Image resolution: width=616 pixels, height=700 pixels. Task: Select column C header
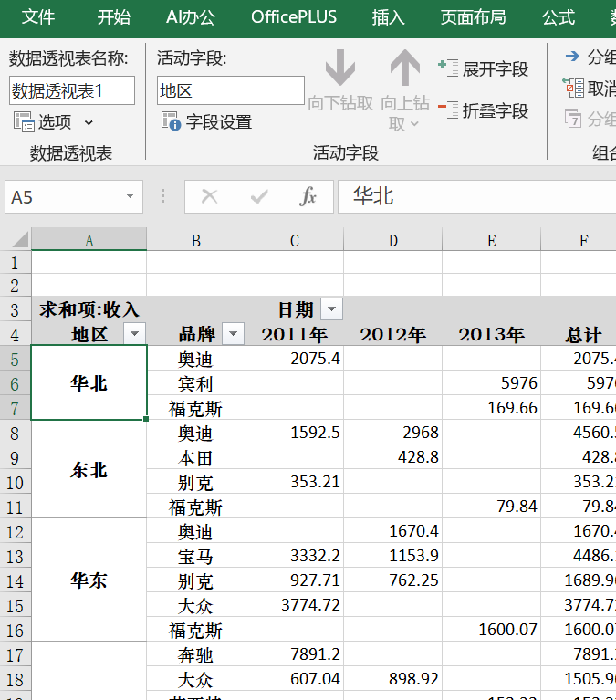[295, 240]
